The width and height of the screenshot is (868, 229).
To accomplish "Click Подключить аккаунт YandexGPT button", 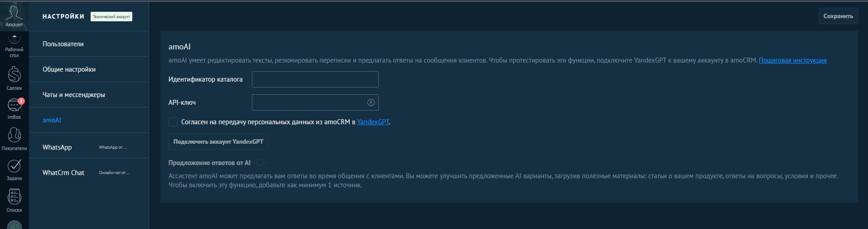I will 218,141.
